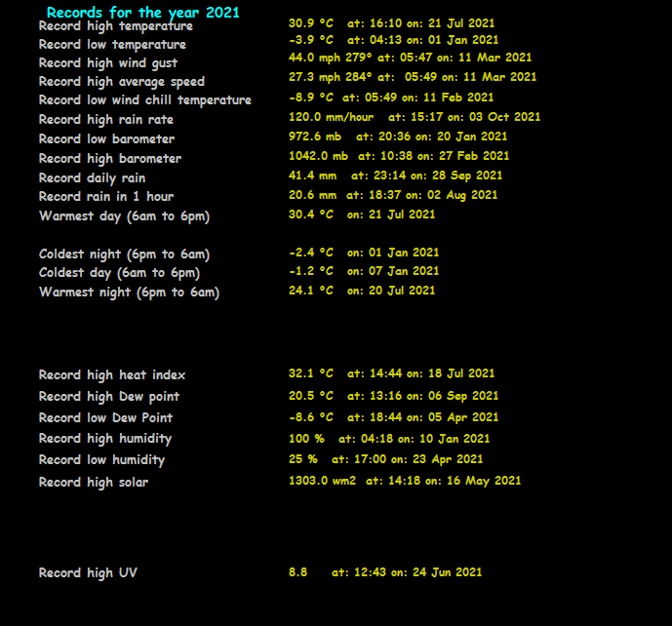Select the 'Record high solar' label

click(x=94, y=483)
